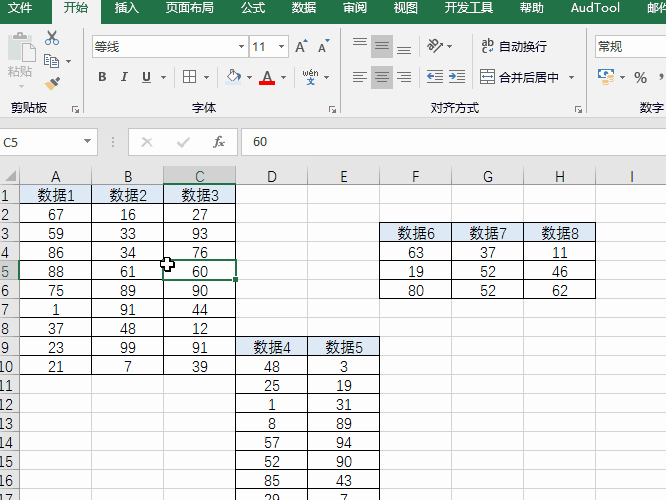
Task: Switch to the AudTool tab
Action: pos(595,8)
